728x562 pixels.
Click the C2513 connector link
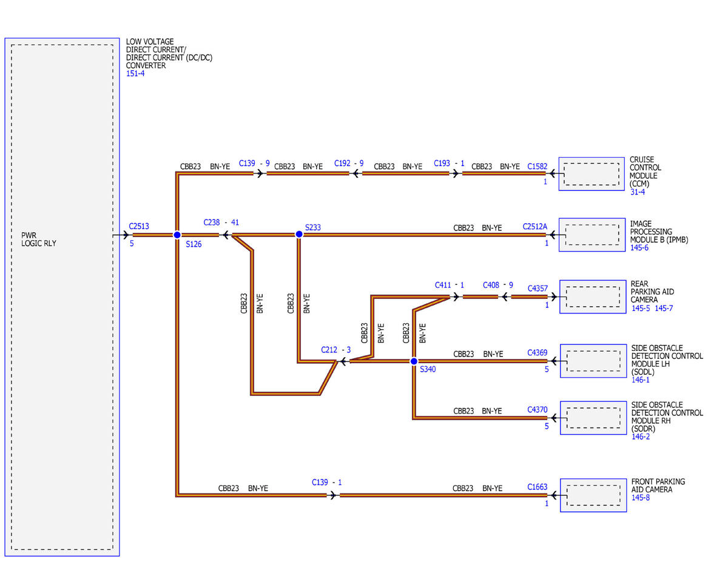139,226
